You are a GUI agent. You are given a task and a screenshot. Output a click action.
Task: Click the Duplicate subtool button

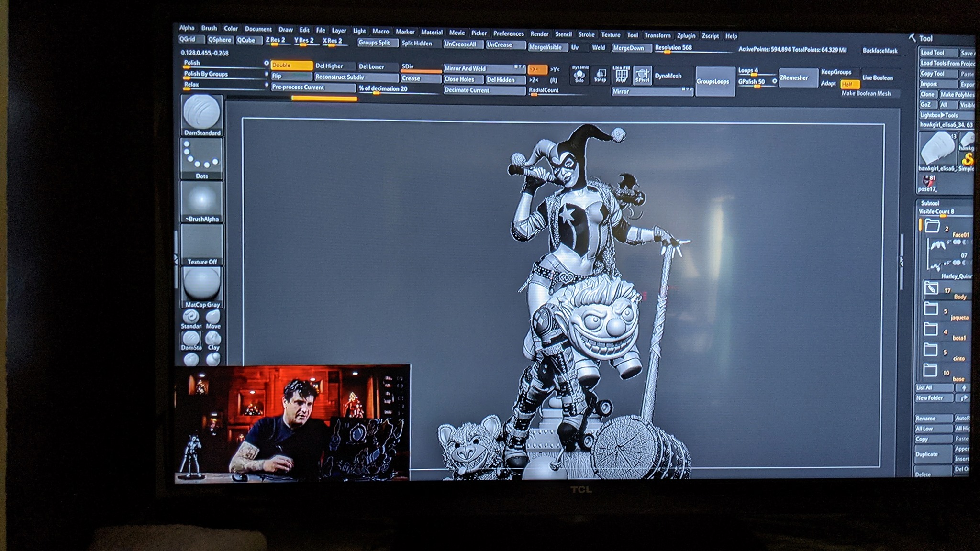(x=933, y=454)
